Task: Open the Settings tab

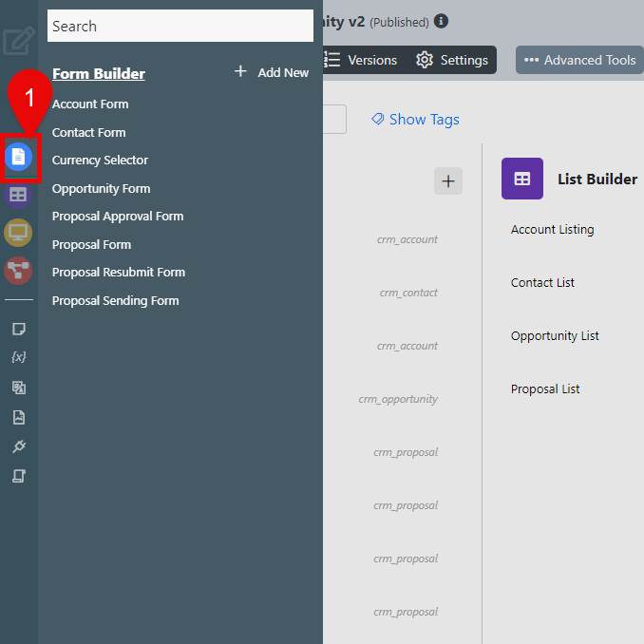Action: (x=452, y=60)
